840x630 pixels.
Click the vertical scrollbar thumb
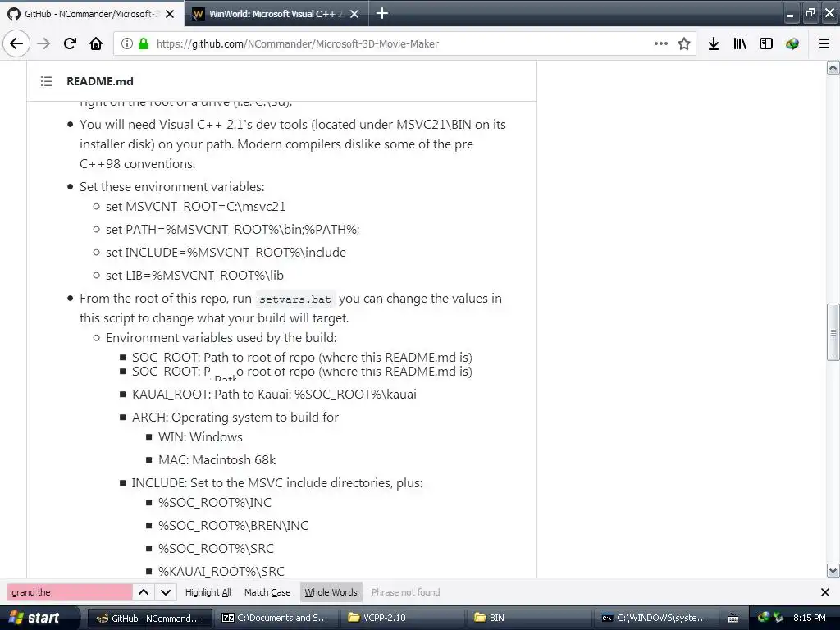click(833, 332)
